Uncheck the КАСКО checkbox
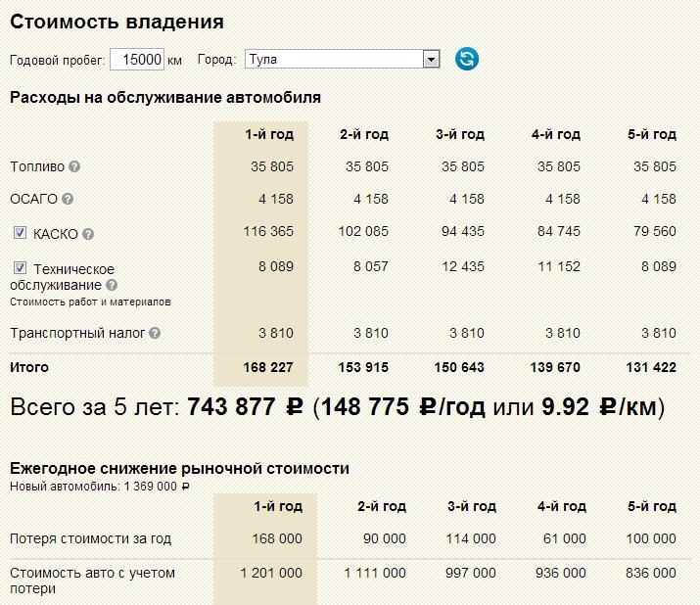The image size is (700, 605). click(x=20, y=233)
